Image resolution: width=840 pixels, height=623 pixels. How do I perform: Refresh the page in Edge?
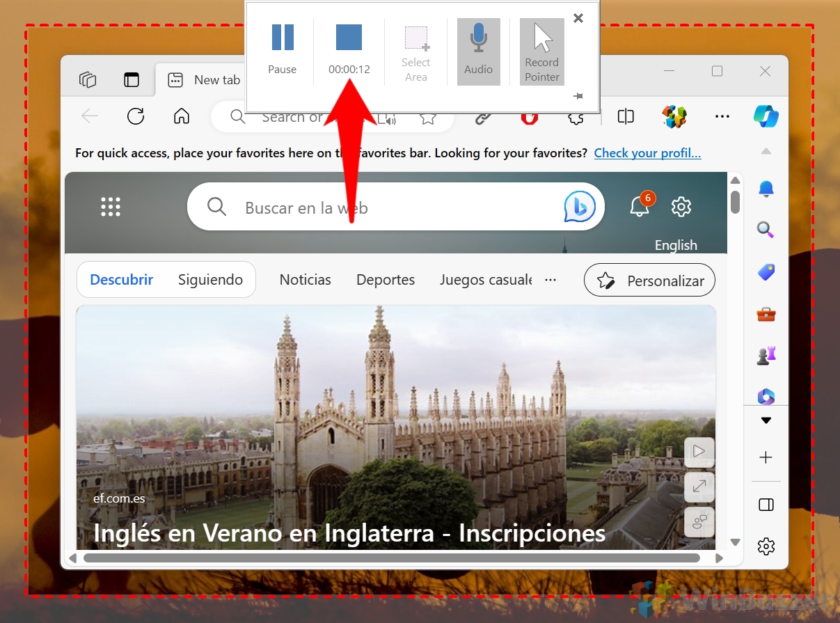[136, 116]
